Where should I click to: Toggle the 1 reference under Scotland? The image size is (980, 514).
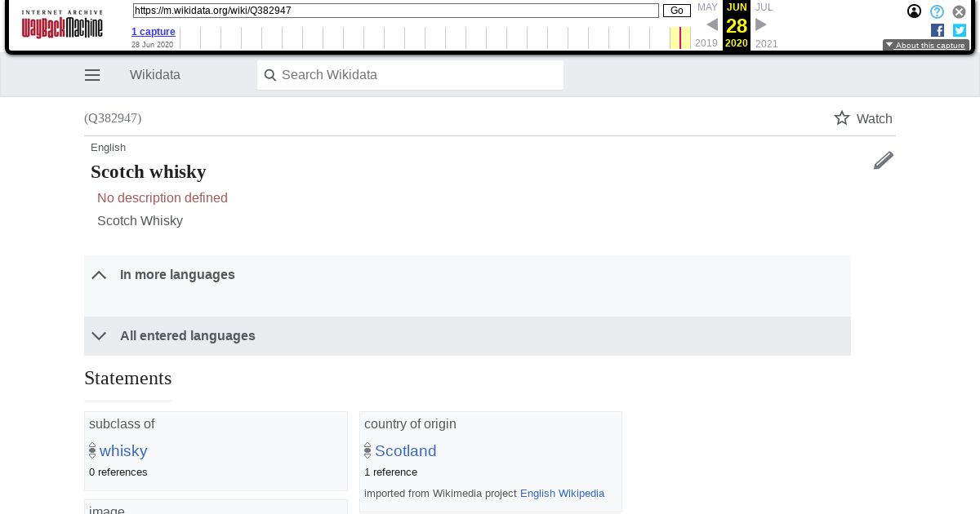point(390,472)
